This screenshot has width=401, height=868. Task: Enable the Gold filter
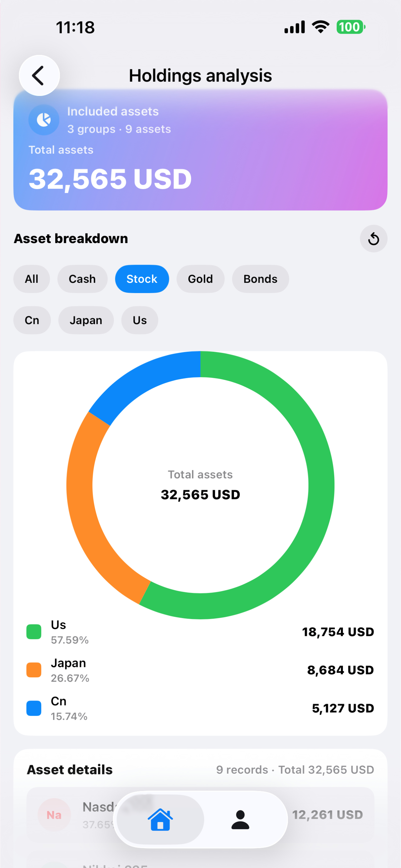200,279
